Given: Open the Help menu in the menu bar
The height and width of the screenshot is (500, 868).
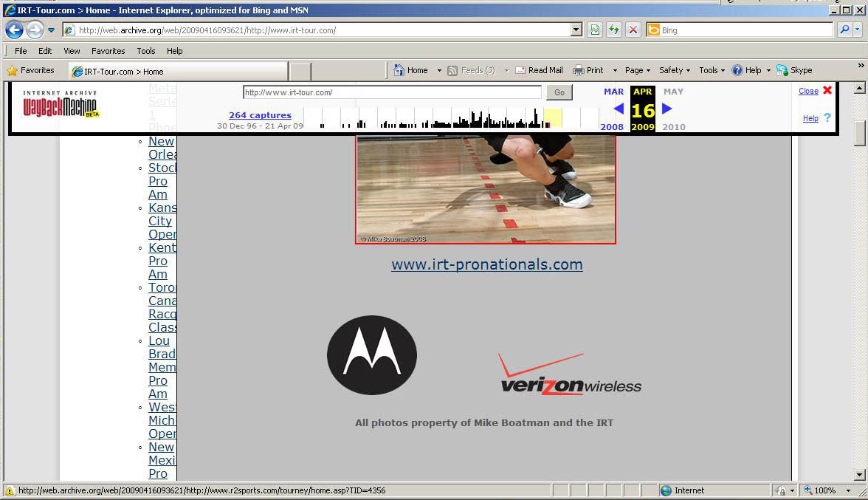Looking at the screenshot, I should point(175,51).
